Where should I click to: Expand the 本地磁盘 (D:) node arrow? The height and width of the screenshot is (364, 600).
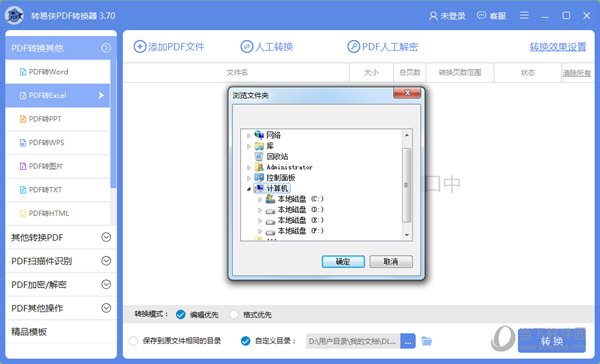(x=260, y=210)
